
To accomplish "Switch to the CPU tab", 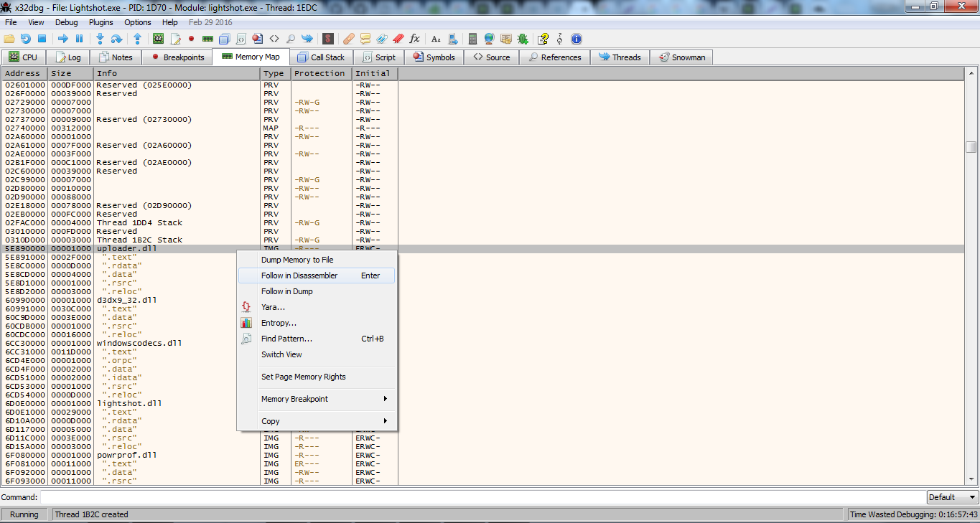I will tap(23, 57).
